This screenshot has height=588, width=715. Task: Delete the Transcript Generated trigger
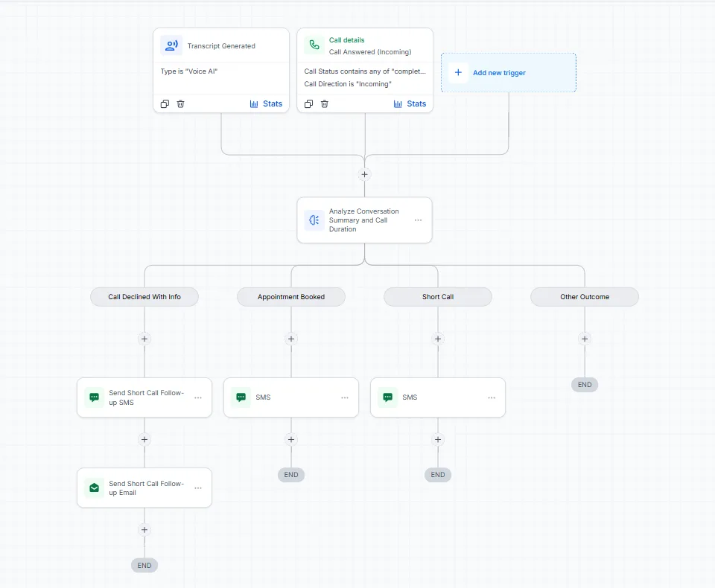pyautogui.click(x=180, y=104)
